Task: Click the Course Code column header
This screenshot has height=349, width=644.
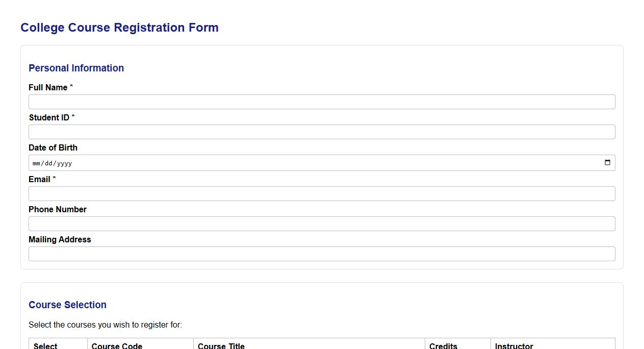Action: point(117,345)
